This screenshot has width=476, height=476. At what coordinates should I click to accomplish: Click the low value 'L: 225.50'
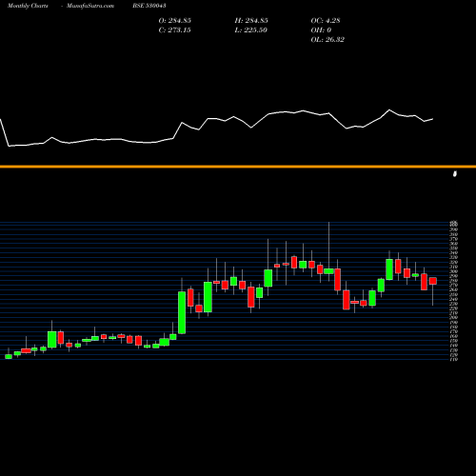tap(251, 30)
